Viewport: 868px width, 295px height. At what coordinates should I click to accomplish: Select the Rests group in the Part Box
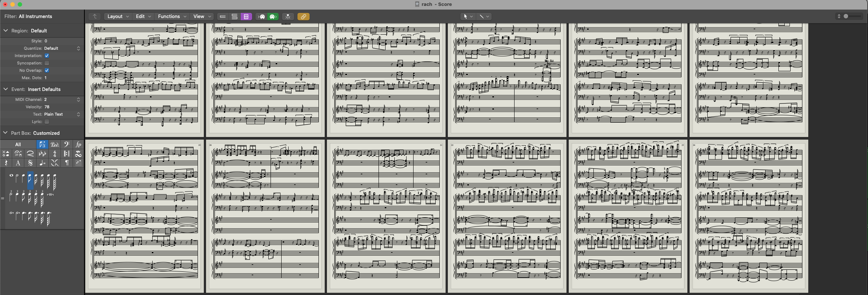(x=6, y=163)
